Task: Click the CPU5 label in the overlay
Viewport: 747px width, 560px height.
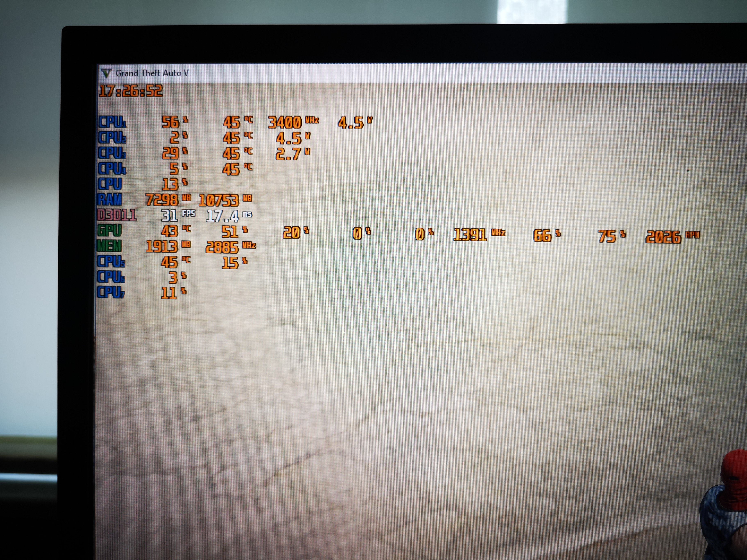Action: (111, 262)
